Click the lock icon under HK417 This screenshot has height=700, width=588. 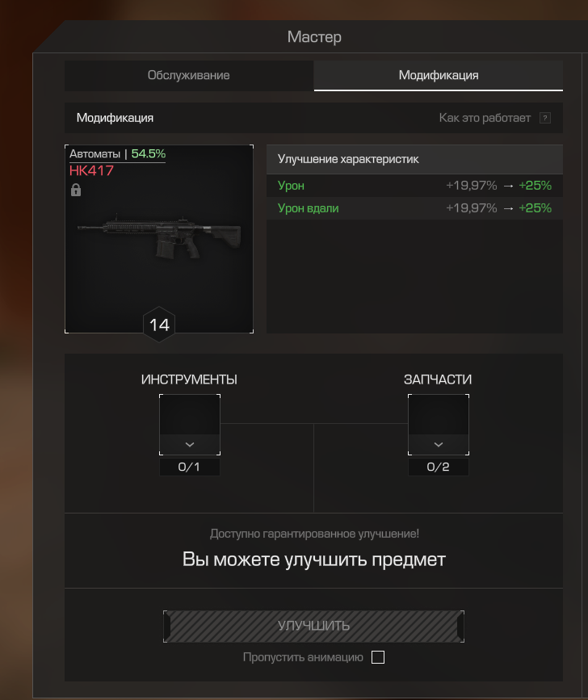coord(76,190)
